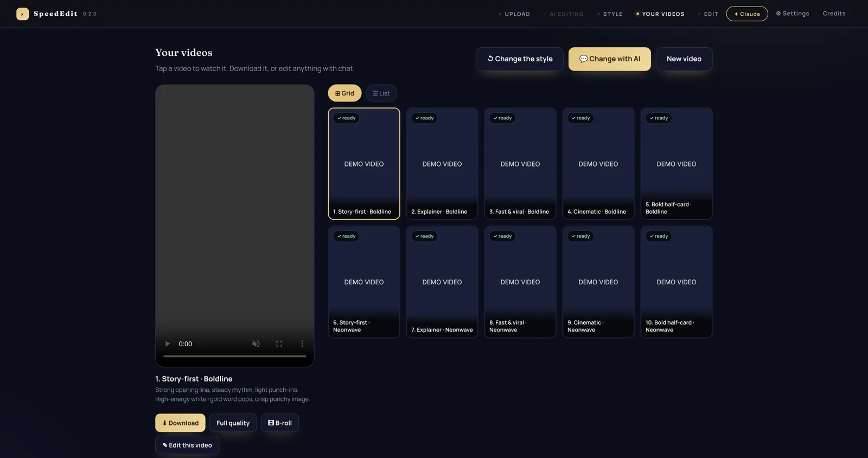Open B-roll options
868x458 pixels.
280,423
